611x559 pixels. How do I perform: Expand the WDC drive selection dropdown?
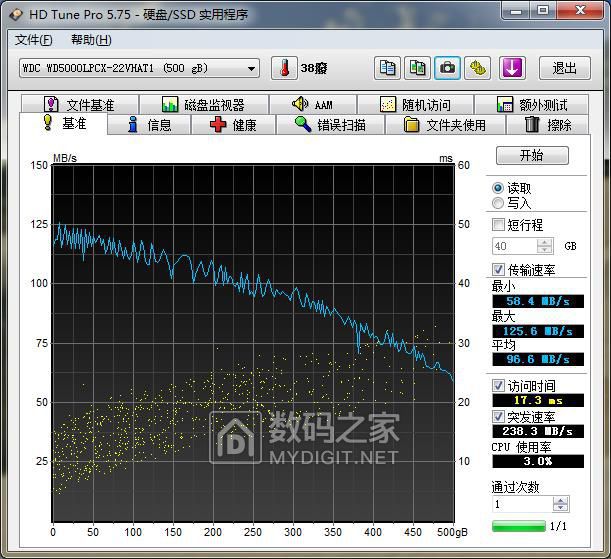[x=250, y=68]
